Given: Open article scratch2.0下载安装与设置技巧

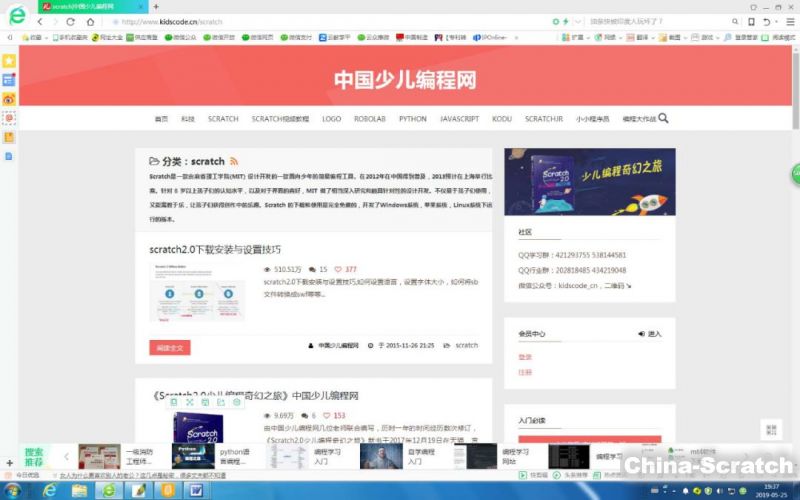Looking at the screenshot, I should pos(215,249).
